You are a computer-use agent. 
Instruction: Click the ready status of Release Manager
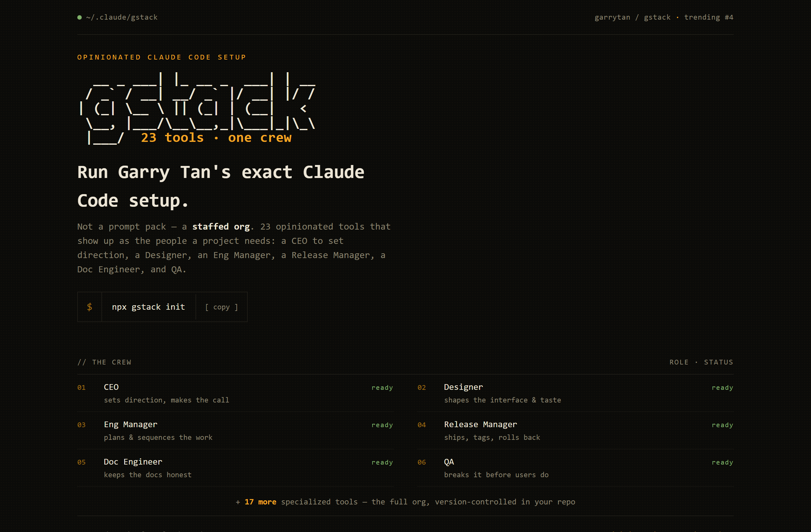pyautogui.click(x=722, y=425)
